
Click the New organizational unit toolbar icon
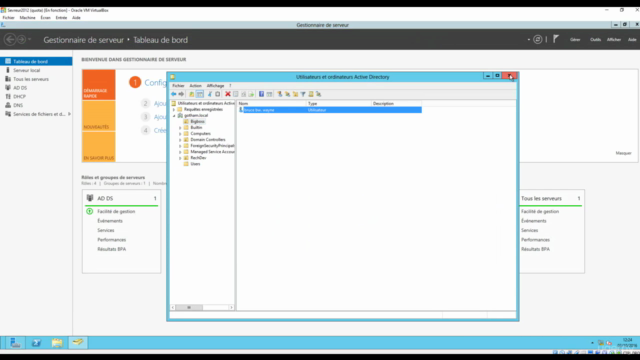(295, 94)
